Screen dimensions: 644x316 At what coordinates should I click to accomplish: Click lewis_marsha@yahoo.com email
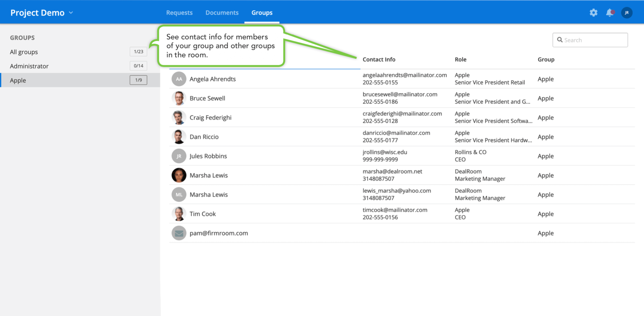point(397,191)
